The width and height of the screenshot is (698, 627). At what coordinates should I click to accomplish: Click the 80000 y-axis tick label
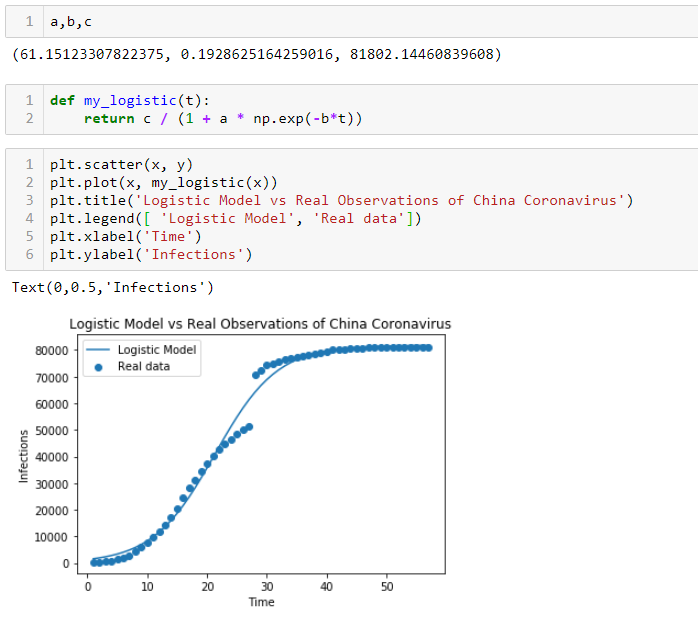coord(52,351)
